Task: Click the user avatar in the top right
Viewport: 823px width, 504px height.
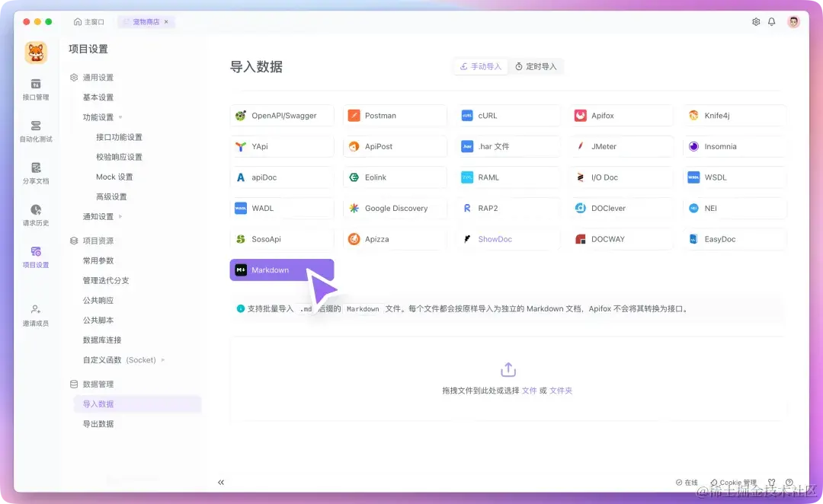Action: point(793,21)
